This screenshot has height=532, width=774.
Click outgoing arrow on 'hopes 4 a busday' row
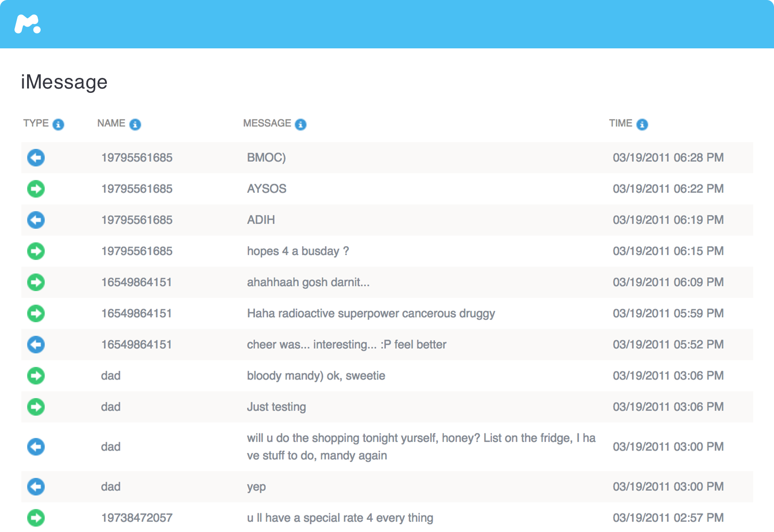[36, 251]
